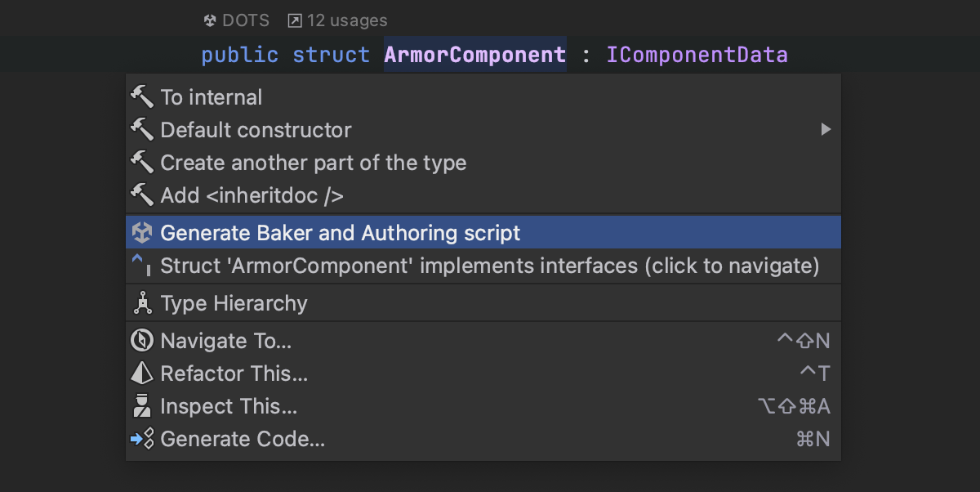Select Generate Baker and Authoring script

(340, 233)
